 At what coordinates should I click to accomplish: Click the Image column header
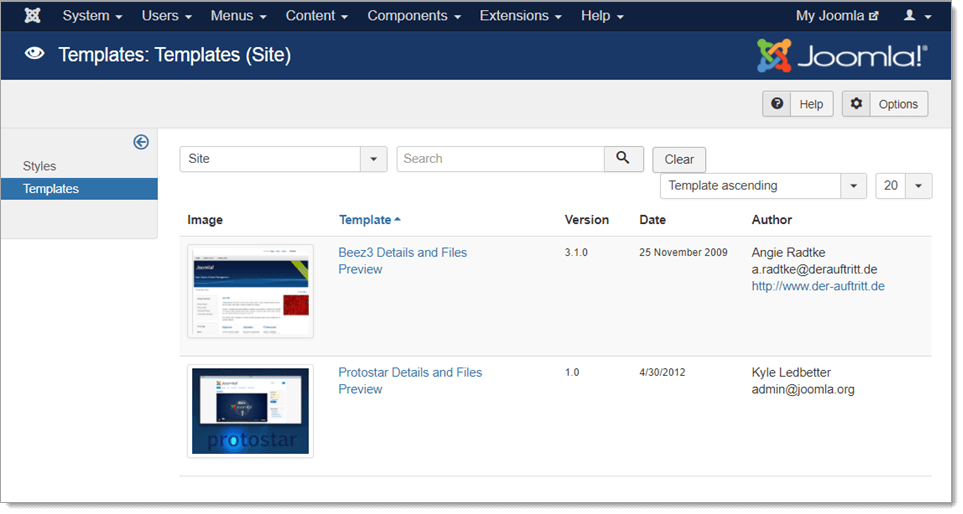(x=205, y=220)
